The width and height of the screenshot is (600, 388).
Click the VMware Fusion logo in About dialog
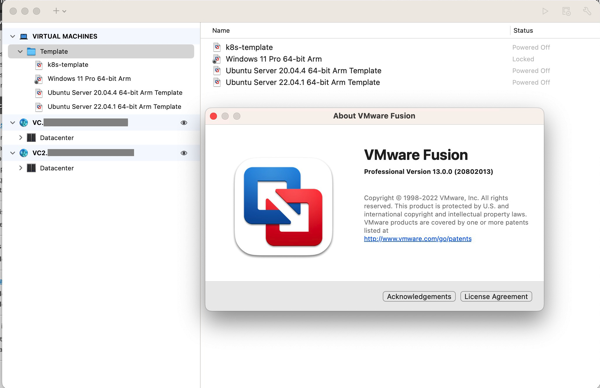284,207
